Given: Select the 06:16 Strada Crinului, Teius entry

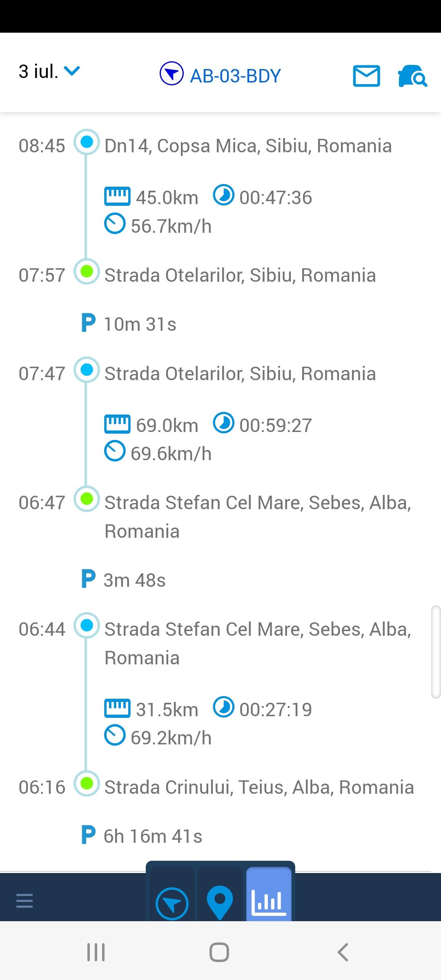Looking at the screenshot, I should pyautogui.click(x=259, y=787).
